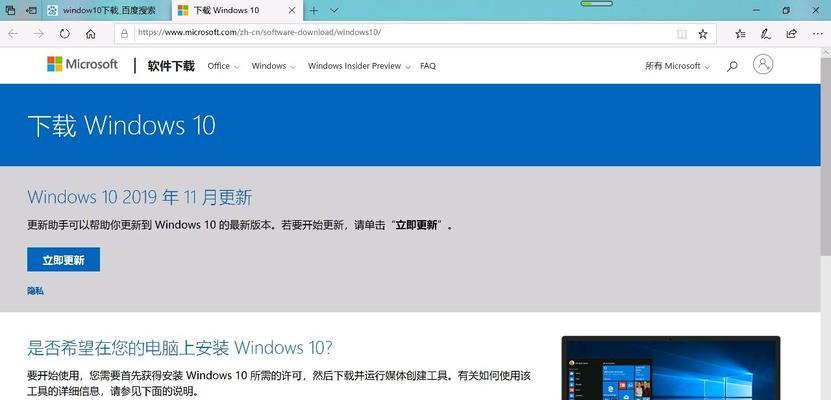Share this page icon
The width and height of the screenshot is (831, 400).
click(791, 34)
